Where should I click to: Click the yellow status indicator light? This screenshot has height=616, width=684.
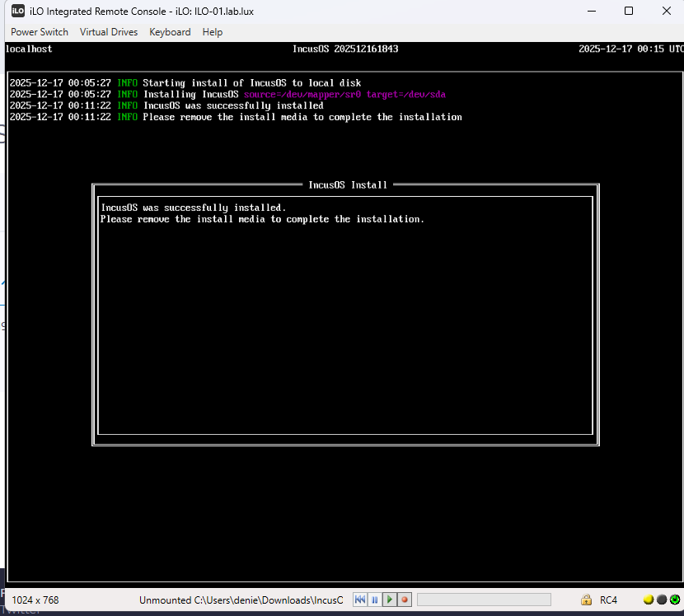[648, 600]
